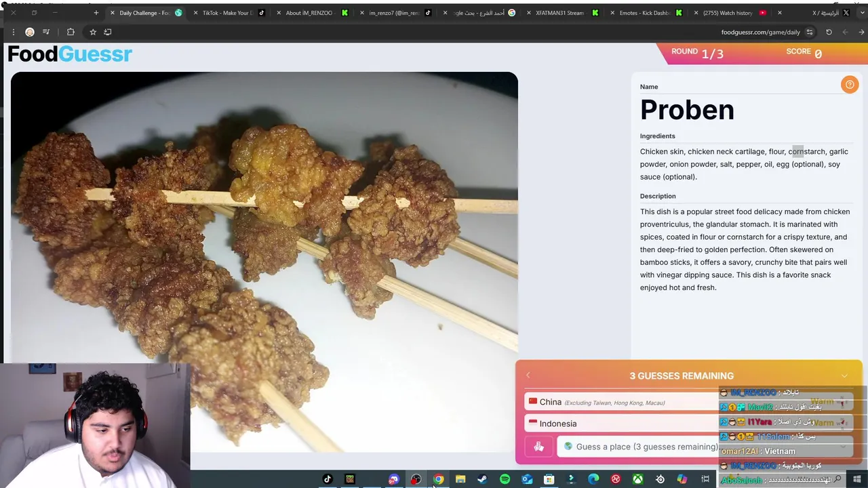This screenshot has height=488, width=868.
Task: Open Spotify from the taskbar
Action: point(505,479)
